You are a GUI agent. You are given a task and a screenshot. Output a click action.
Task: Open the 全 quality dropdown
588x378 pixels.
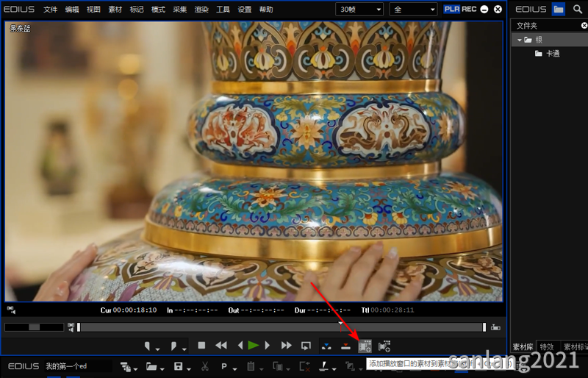pyautogui.click(x=414, y=10)
